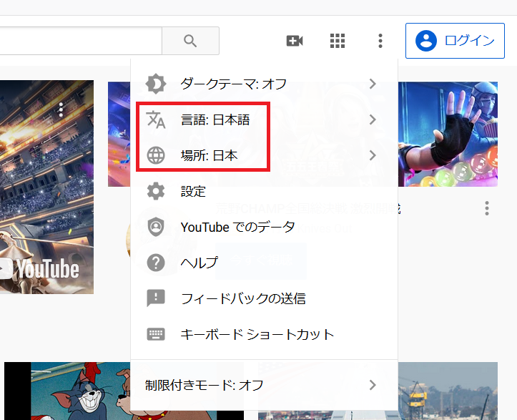
Task: Choose フィードバックの送信 menu entry
Action: (264, 298)
